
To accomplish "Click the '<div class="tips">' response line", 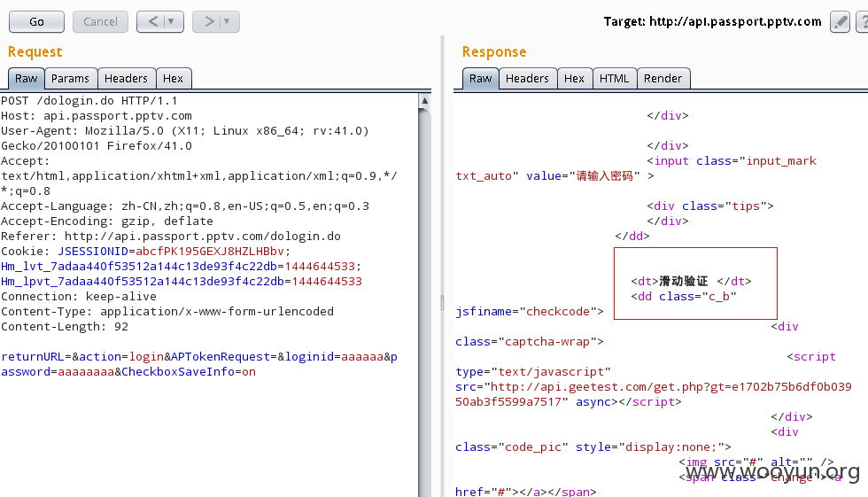I will (710, 206).
